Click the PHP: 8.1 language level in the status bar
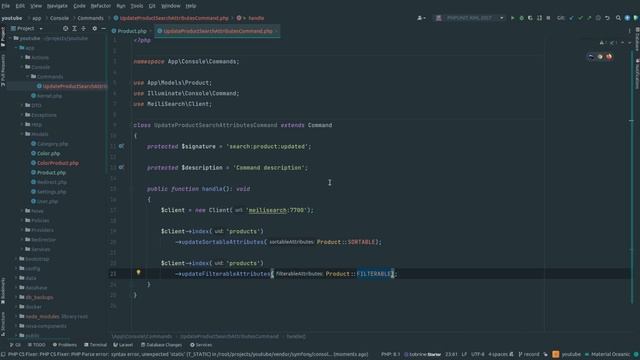The height and width of the screenshot is (360, 640). tap(391, 354)
